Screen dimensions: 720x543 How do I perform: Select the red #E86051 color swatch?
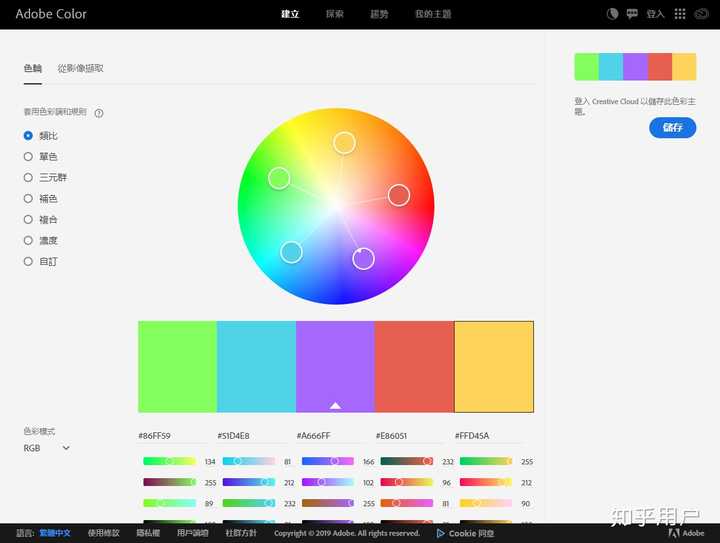(x=414, y=366)
